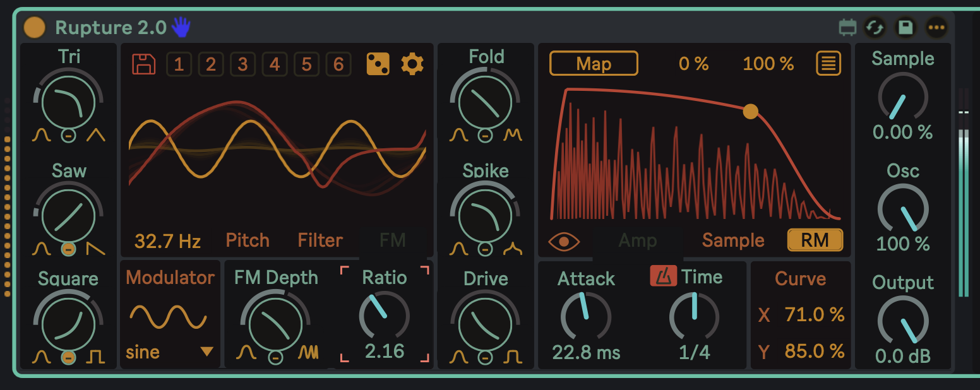Click the Ratio value 2.16
Screen dimensions: 980x390
coord(384,351)
